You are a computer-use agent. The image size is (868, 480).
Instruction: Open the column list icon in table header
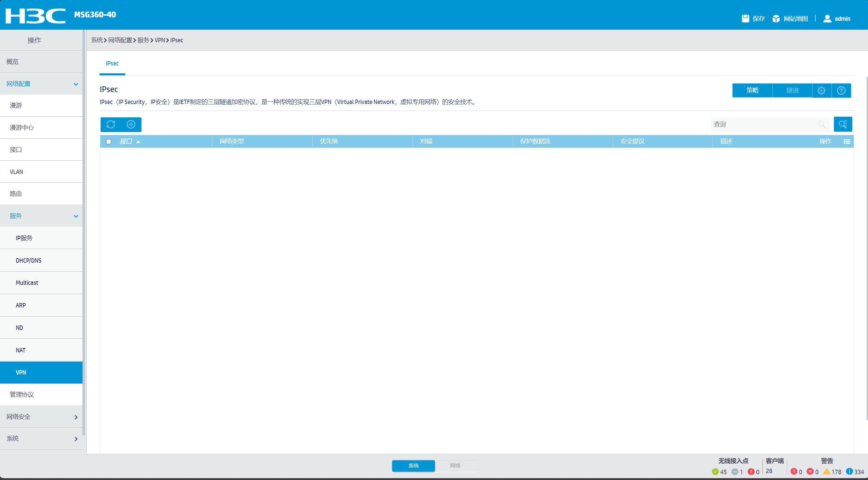[847, 142]
